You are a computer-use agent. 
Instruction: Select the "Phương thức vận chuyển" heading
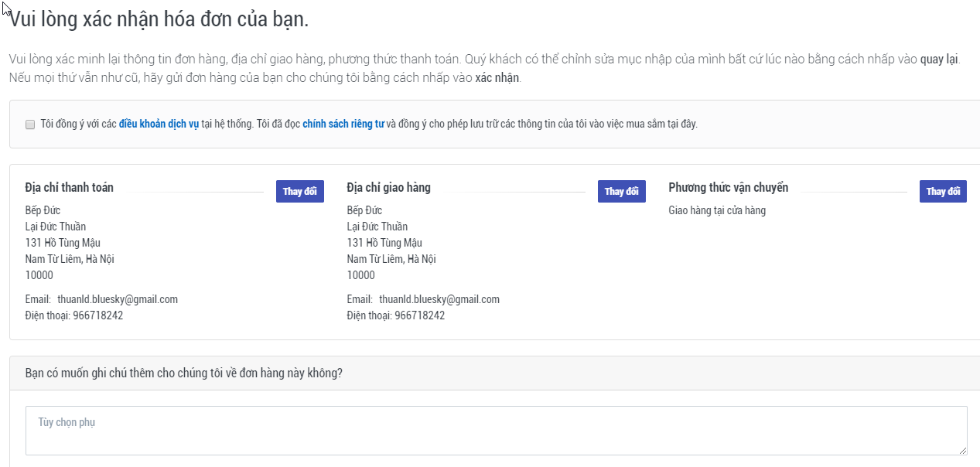728,188
